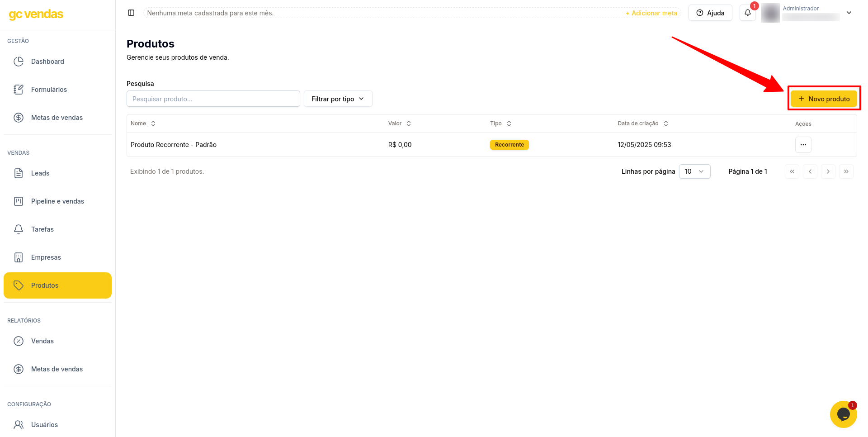Open actions menu for Produto Recorrente
Screen dimensions: 868x437
pyautogui.click(x=803, y=145)
